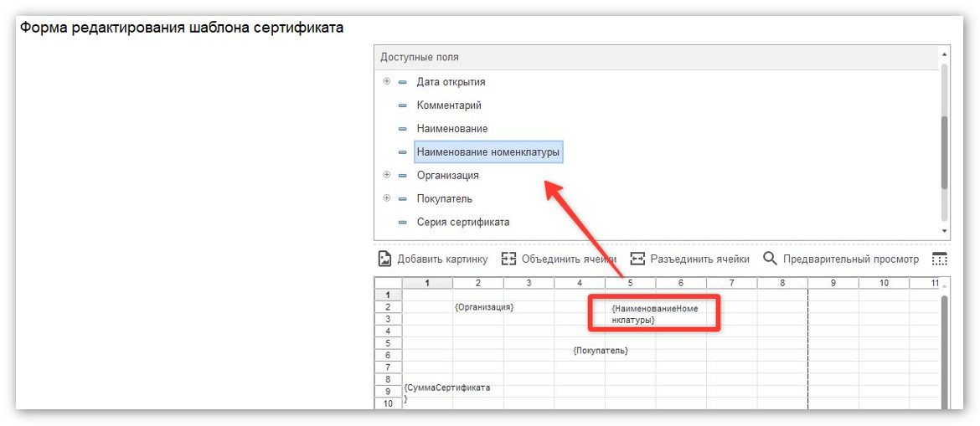This screenshot has width=980, height=426.
Task: Select the Комментарий field
Action: 449,105
